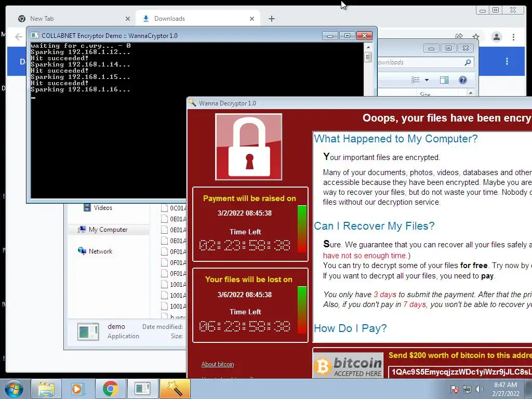Screen dimensions: 532x399
Task: Open File Explorer from the taskbar
Action: [x=46, y=389]
